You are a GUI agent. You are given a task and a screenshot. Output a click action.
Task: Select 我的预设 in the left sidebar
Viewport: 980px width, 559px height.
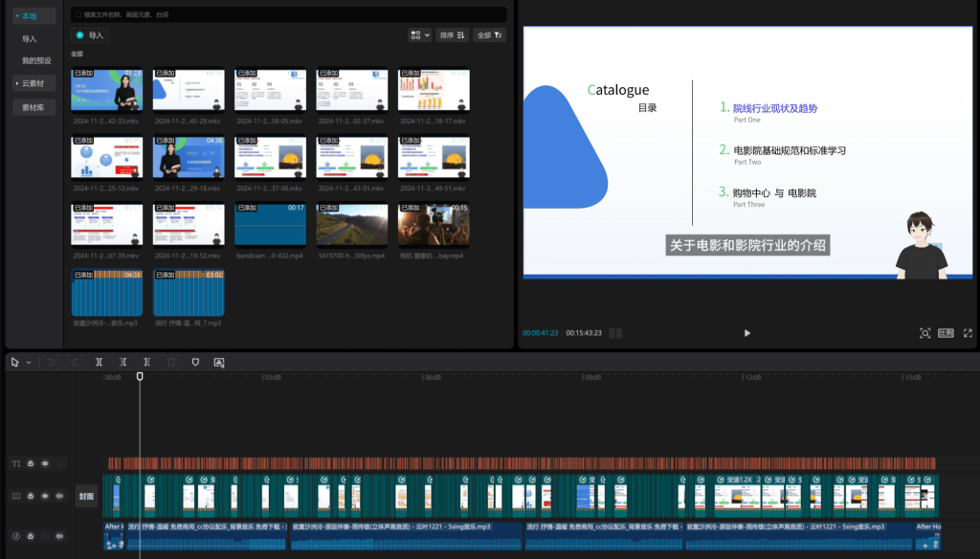pos(36,60)
